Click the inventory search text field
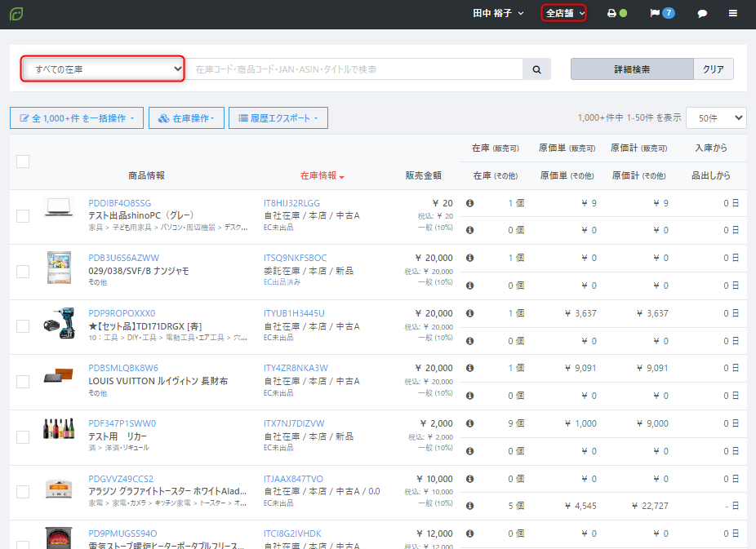This screenshot has height=549, width=756. click(x=355, y=69)
